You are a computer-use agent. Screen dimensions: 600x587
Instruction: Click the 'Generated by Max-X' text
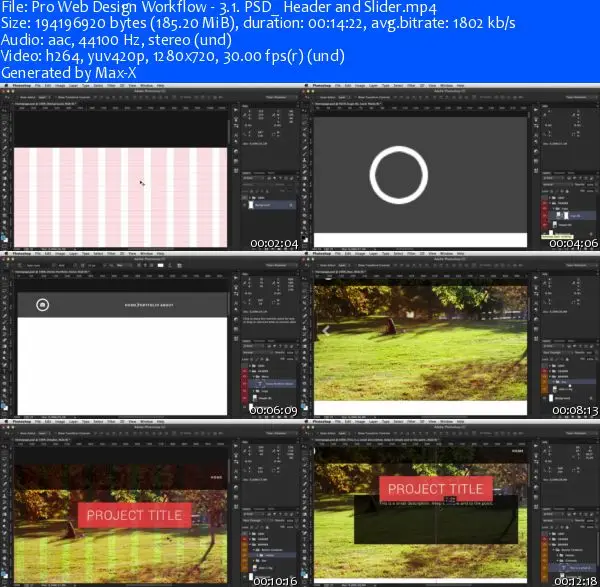pyautogui.click(x=68, y=73)
